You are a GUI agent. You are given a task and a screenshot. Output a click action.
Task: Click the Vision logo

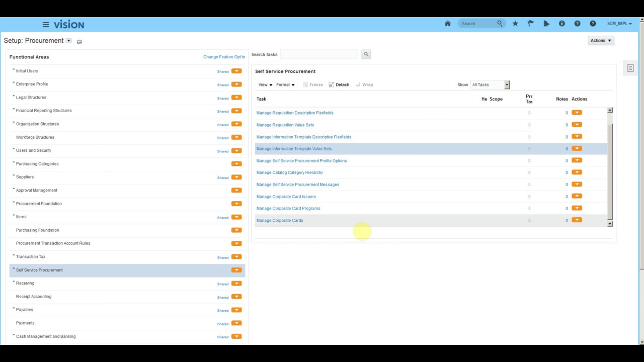coord(69,24)
